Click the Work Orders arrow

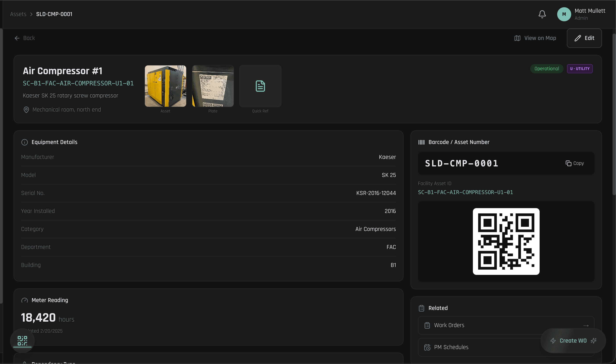pyautogui.click(x=586, y=326)
